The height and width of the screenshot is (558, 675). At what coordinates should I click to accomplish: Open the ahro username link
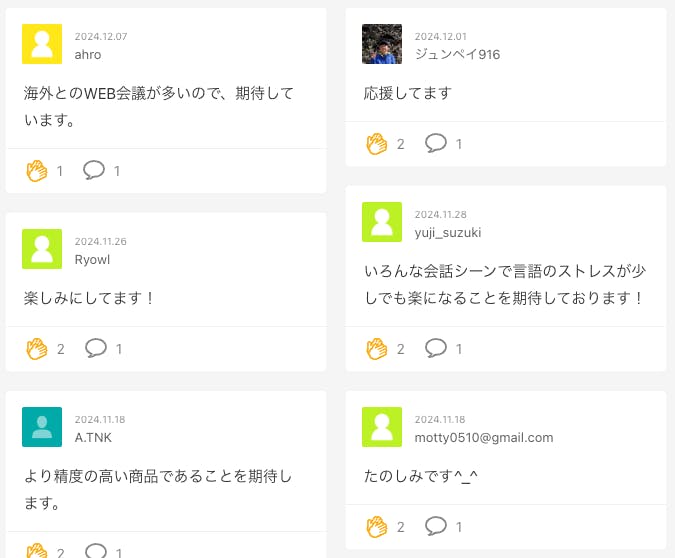[88, 54]
